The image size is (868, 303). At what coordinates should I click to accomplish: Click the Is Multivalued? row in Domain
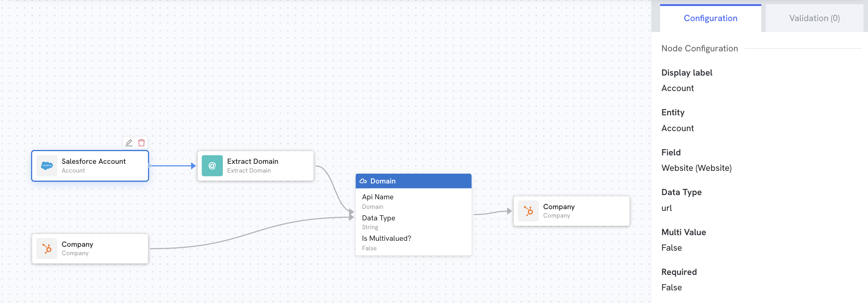(x=414, y=243)
